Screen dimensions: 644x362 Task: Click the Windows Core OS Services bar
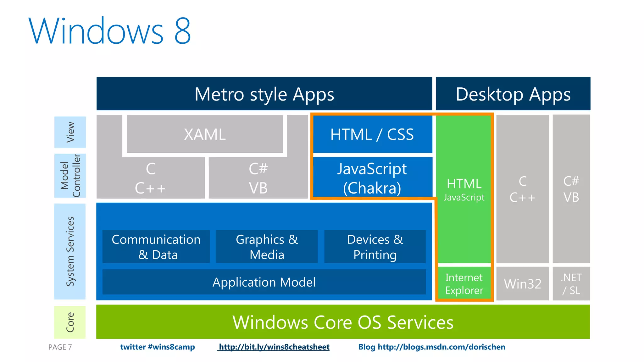343,322
